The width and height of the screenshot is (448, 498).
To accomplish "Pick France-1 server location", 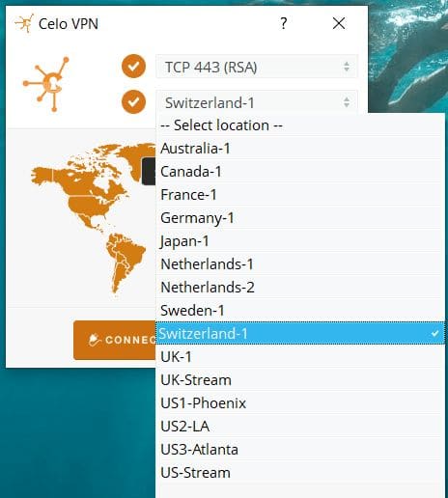I will pos(300,195).
